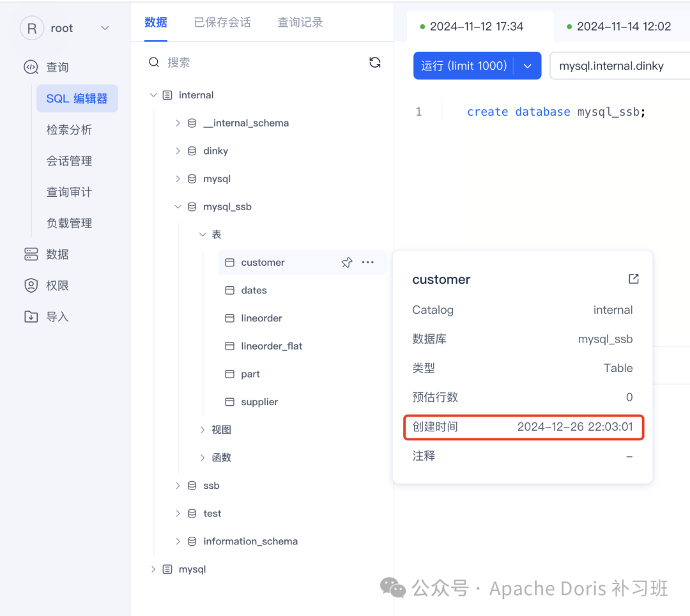Switch to the 查询记录 tab
This screenshot has width=690, height=616.
point(300,21)
